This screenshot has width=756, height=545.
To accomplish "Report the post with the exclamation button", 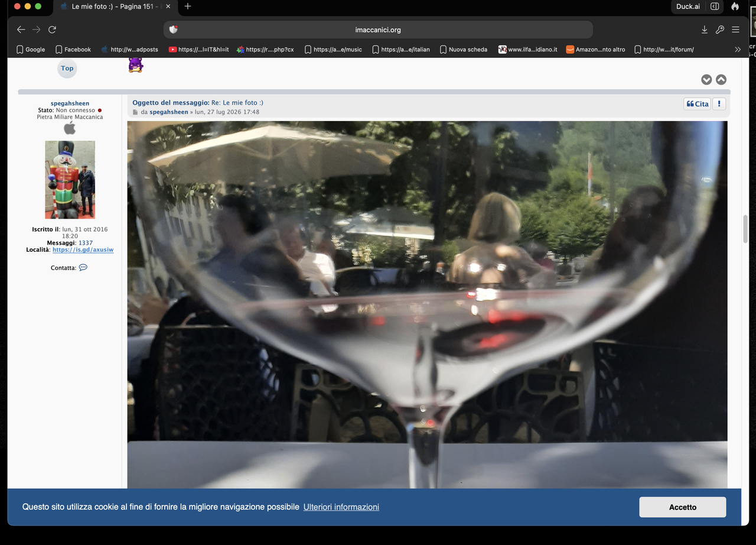I will (719, 104).
